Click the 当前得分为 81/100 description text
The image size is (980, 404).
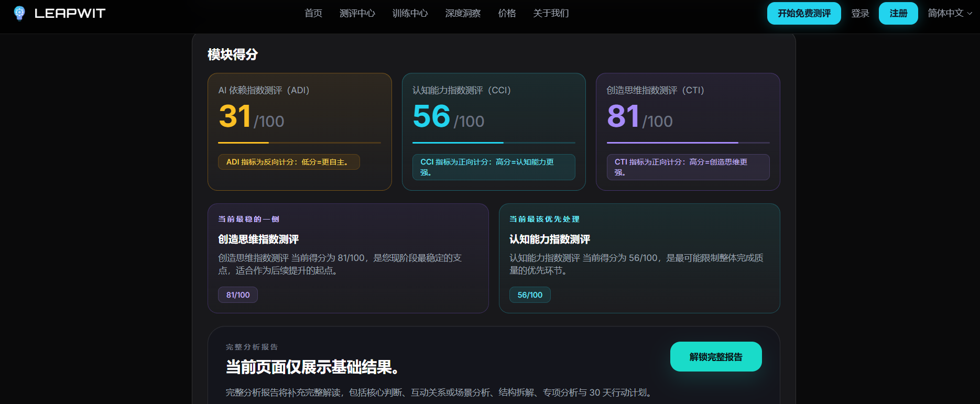340,264
